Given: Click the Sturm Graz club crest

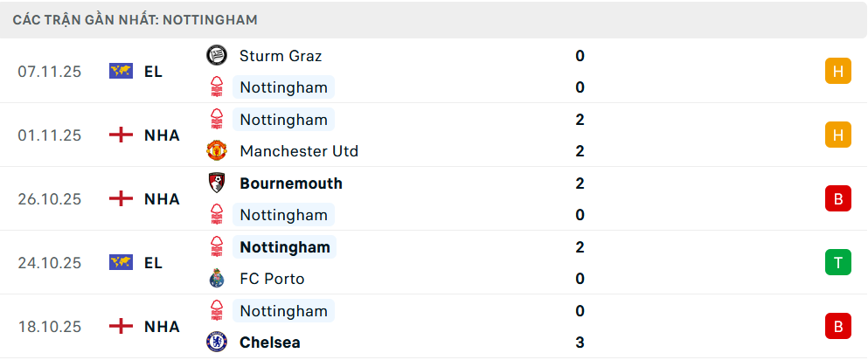Looking at the screenshot, I should tap(216, 56).
